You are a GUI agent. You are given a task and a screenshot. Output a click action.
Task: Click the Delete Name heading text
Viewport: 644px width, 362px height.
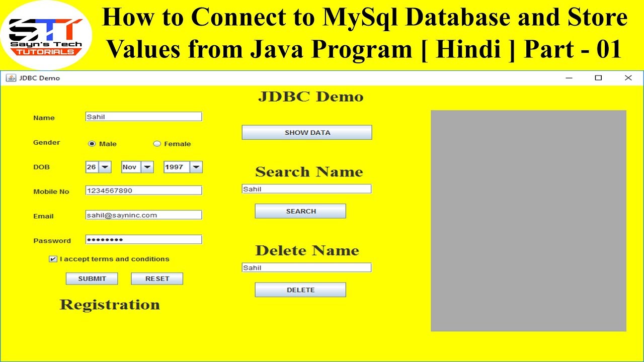pos(307,250)
